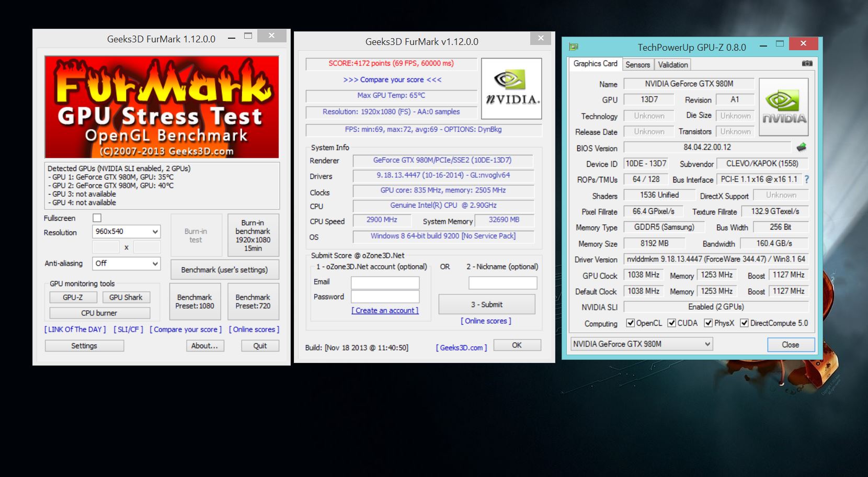This screenshot has height=477, width=868.
Task: Toggle the CUDA checkbox
Action: [x=672, y=323]
